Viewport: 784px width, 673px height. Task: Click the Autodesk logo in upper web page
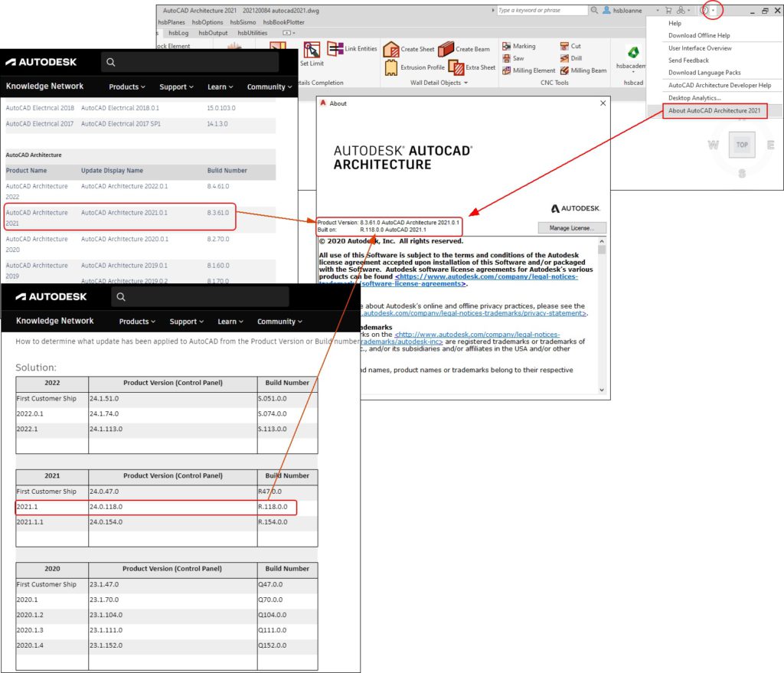pyautogui.click(x=41, y=62)
